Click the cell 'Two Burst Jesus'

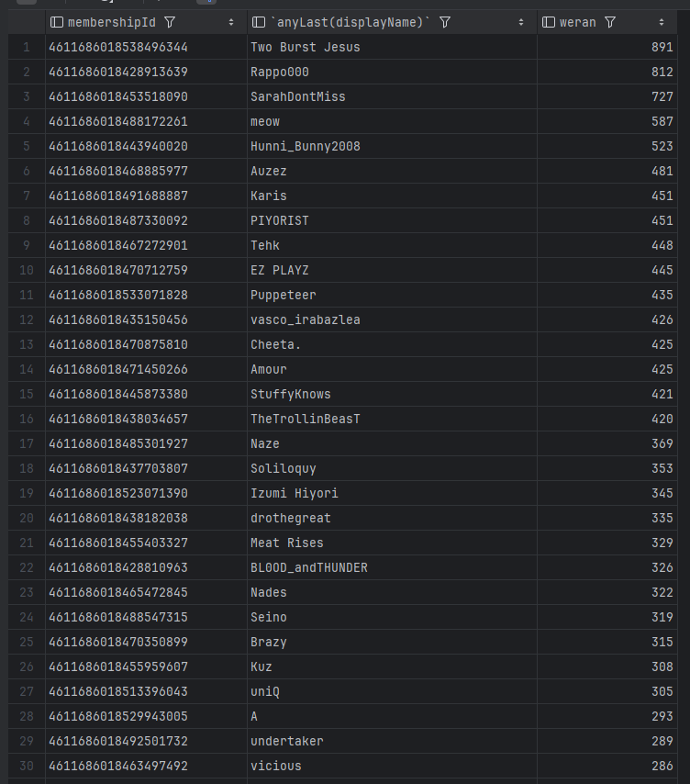tap(392, 47)
